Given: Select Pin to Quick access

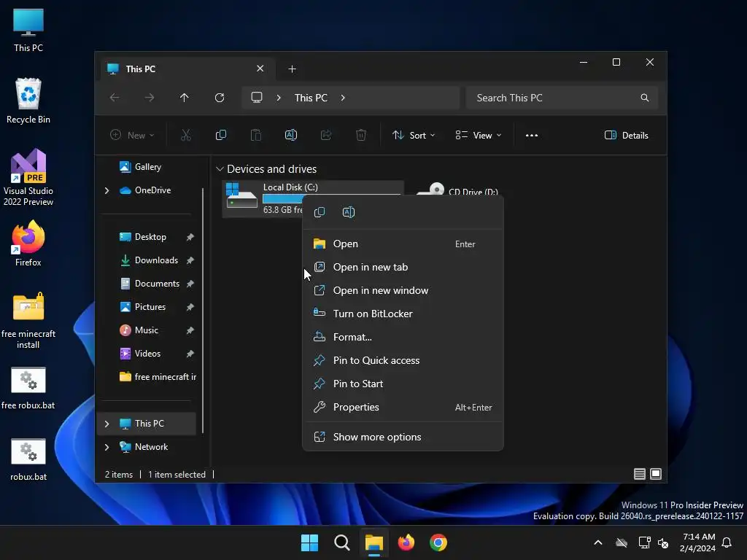Looking at the screenshot, I should pos(403,360).
